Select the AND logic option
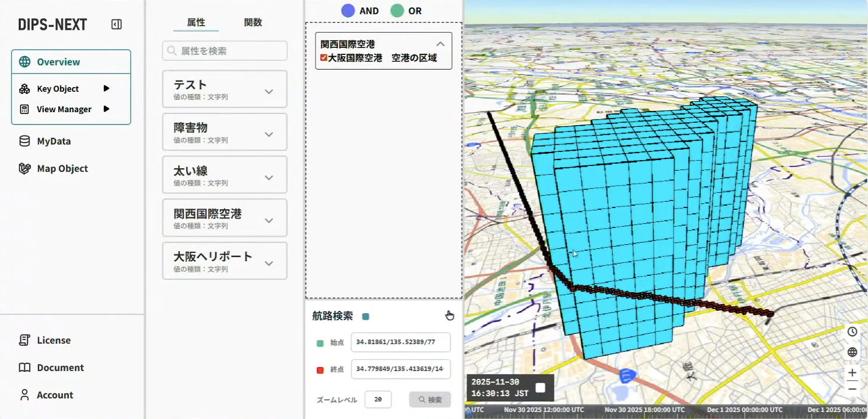The height and width of the screenshot is (419, 868). (348, 11)
